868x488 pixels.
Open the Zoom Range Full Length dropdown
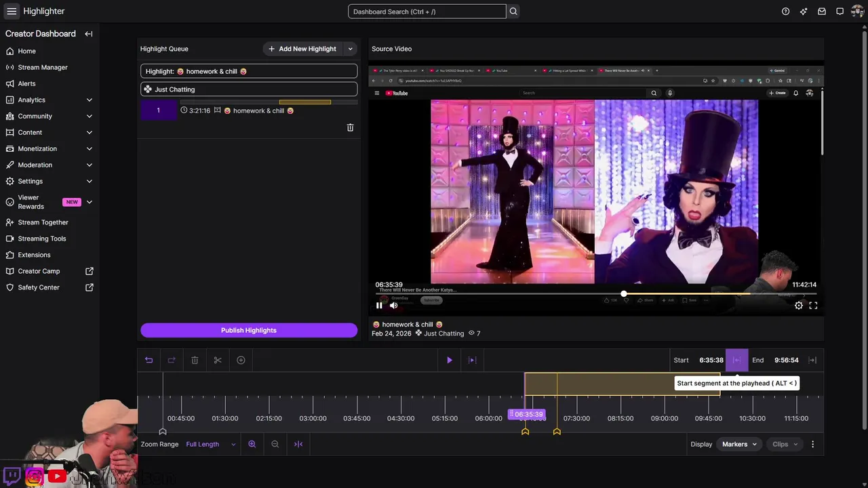pos(211,444)
